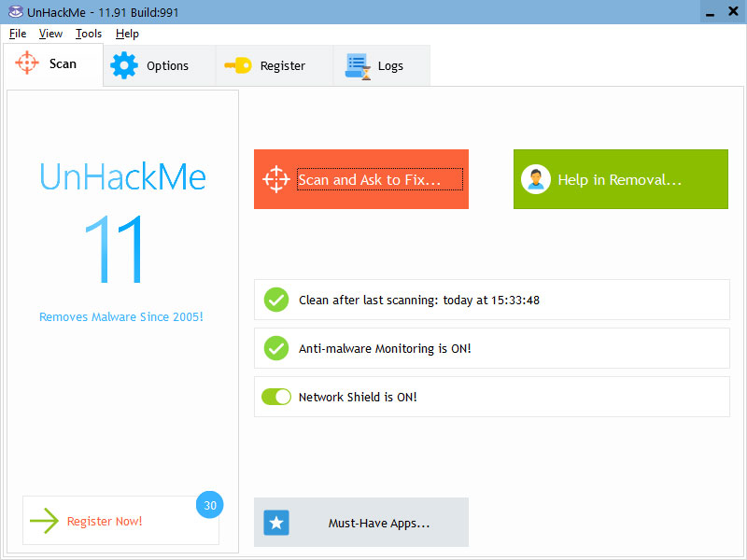This screenshot has width=747, height=560.
Task: Click the green checkmark beside Clean after last scanning
Action: click(x=276, y=300)
